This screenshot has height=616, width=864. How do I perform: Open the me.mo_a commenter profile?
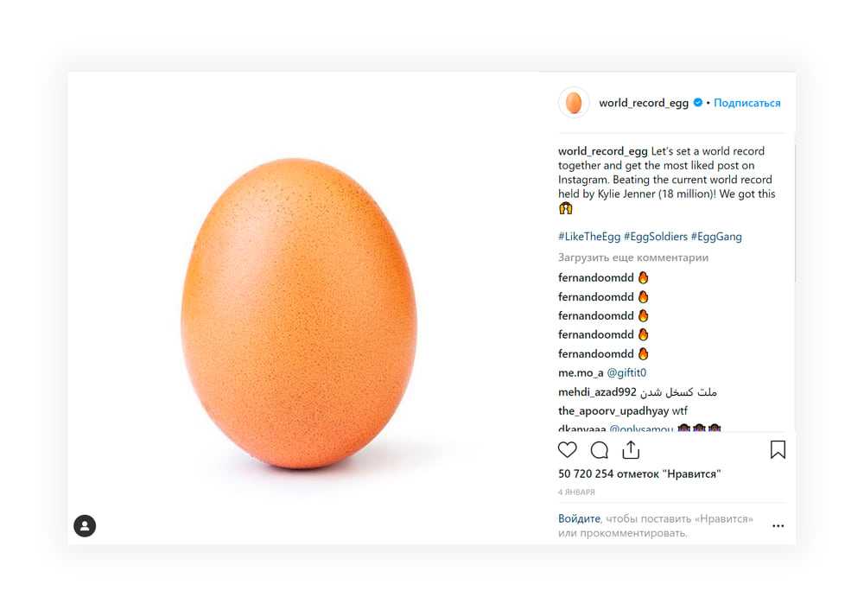click(x=581, y=373)
